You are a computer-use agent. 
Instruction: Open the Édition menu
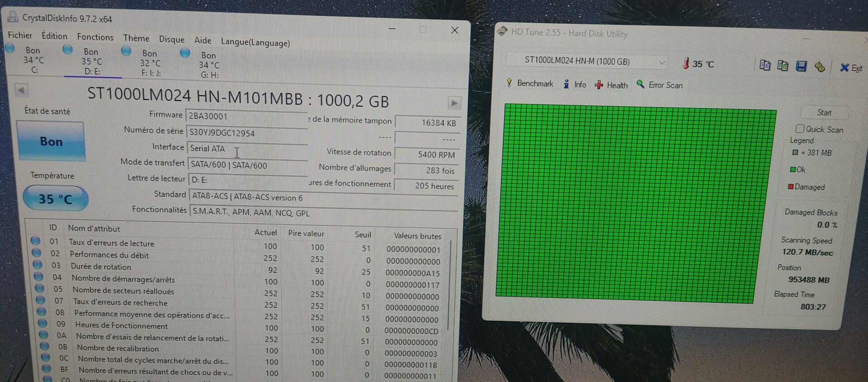pyautogui.click(x=54, y=36)
